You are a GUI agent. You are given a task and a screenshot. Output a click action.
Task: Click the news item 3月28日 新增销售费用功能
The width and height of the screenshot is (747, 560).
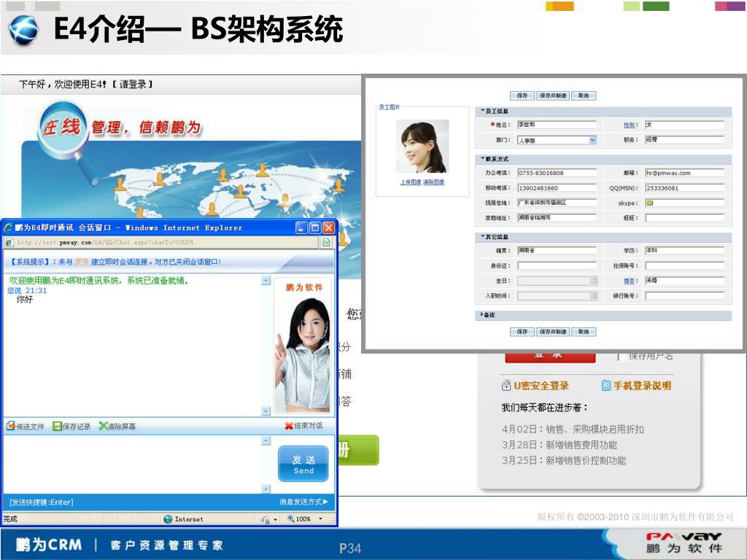(x=560, y=445)
